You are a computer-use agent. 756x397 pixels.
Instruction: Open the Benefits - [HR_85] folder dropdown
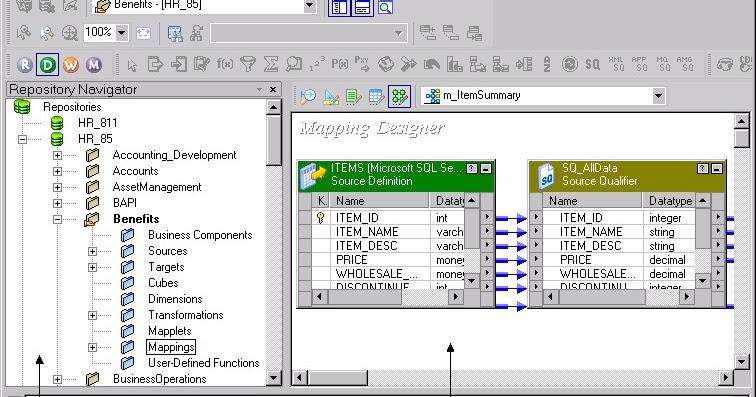pos(310,6)
